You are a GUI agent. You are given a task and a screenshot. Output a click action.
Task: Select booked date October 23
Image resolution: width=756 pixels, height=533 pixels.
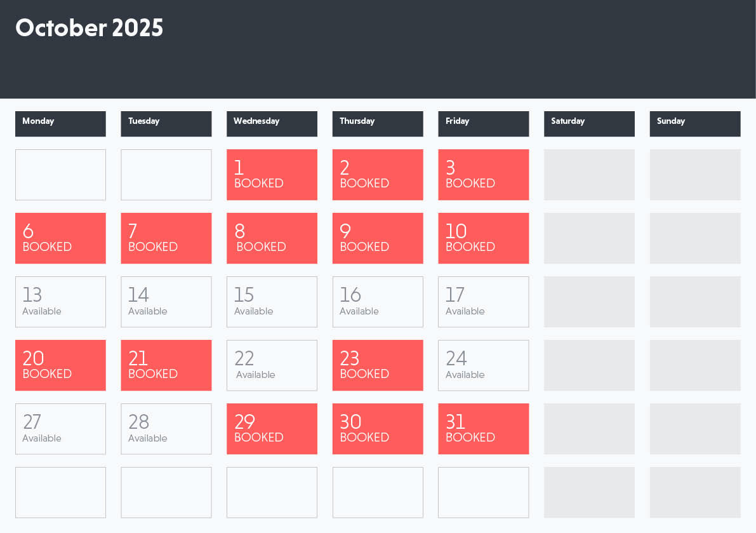pos(378,365)
